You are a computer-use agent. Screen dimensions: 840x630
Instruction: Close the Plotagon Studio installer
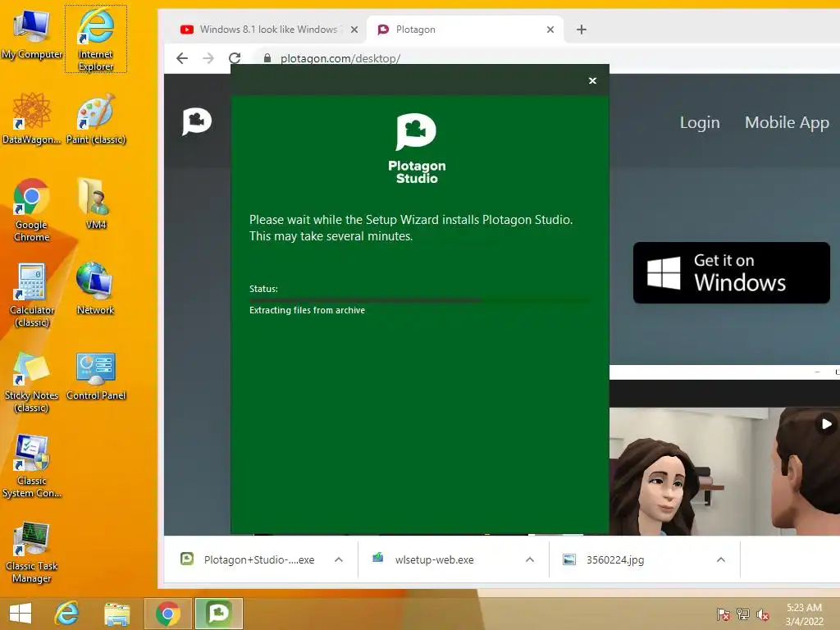592,80
